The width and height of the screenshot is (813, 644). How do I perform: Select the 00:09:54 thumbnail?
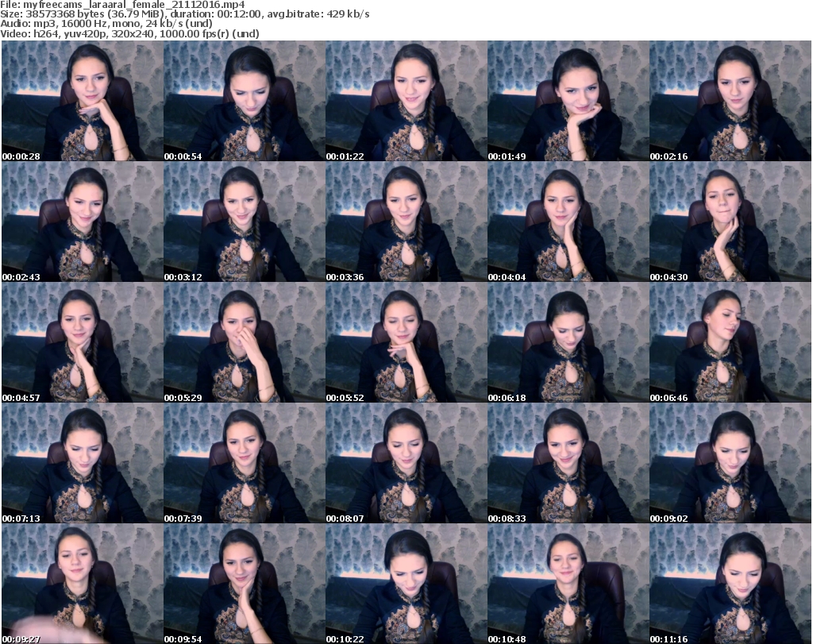coord(245,584)
